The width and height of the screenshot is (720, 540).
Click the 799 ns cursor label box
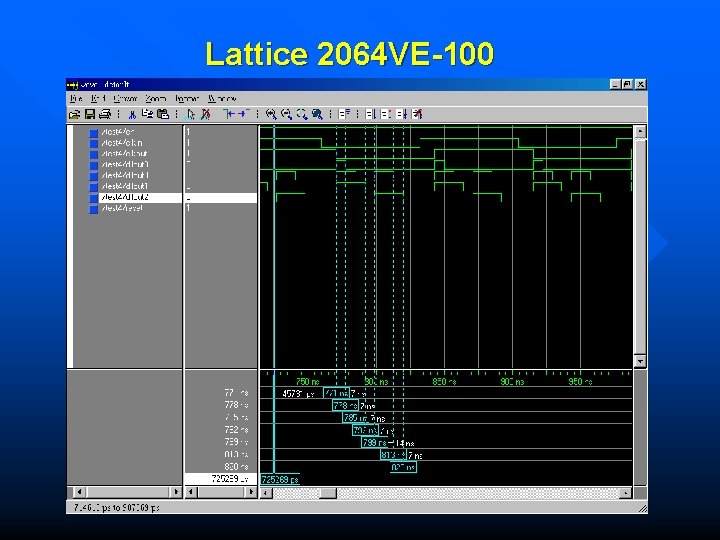(374, 443)
